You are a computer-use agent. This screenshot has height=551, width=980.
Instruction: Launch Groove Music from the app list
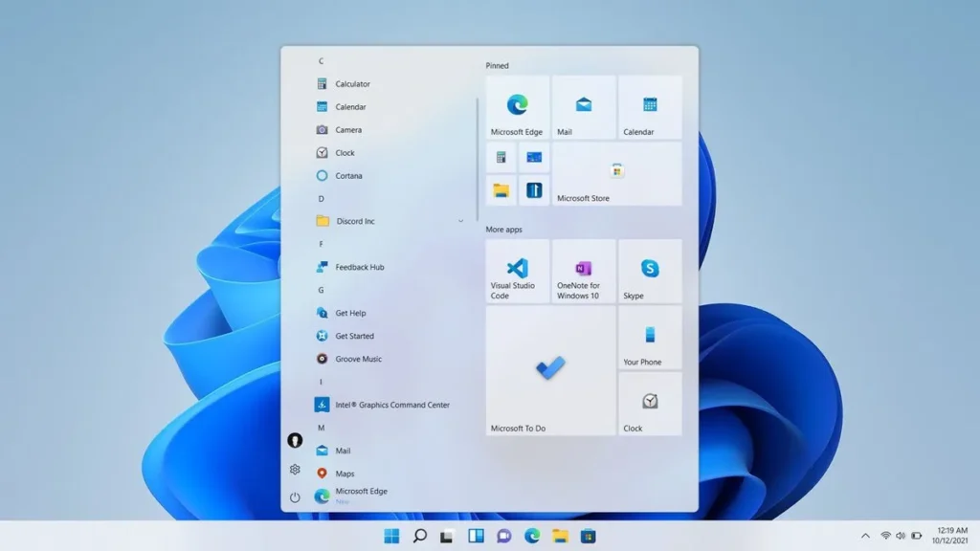pyautogui.click(x=358, y=359)
